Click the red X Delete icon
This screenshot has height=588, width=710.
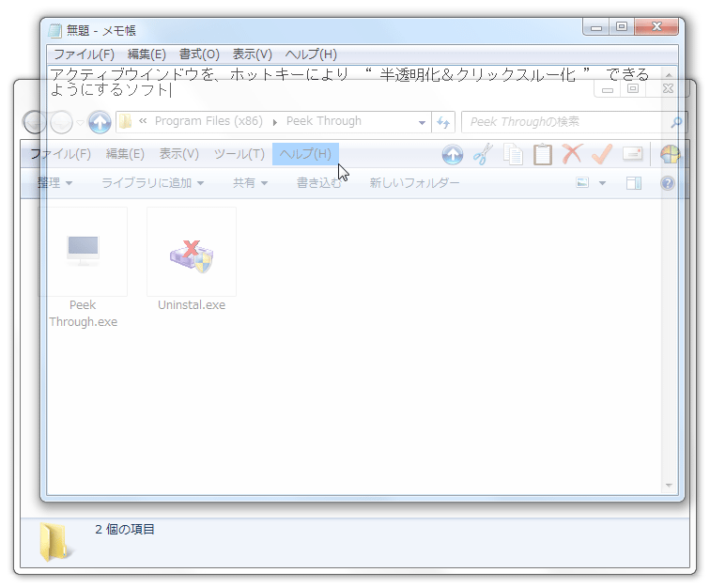(x=572, y=154)
